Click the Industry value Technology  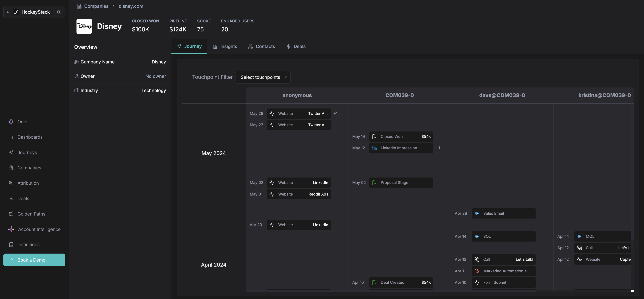point(154,91)
